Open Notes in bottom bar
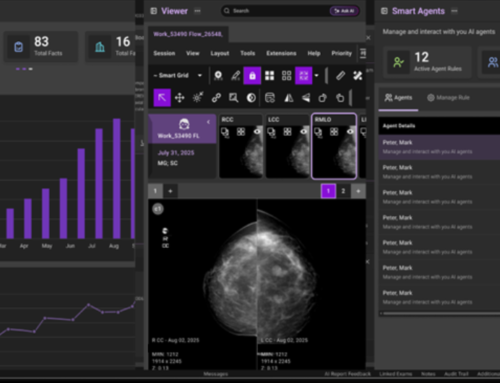The image size is (500, 383). pyautogui.click(x=428, y=374)
